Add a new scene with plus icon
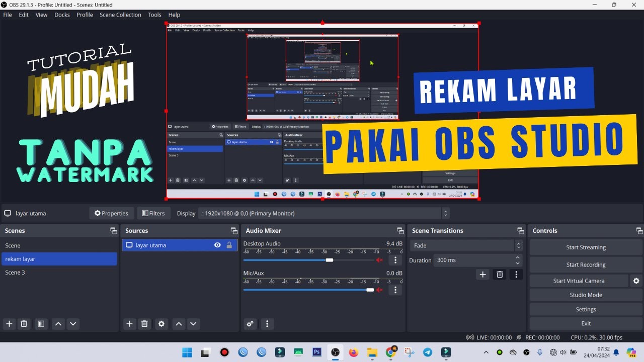 pos(9,324)
